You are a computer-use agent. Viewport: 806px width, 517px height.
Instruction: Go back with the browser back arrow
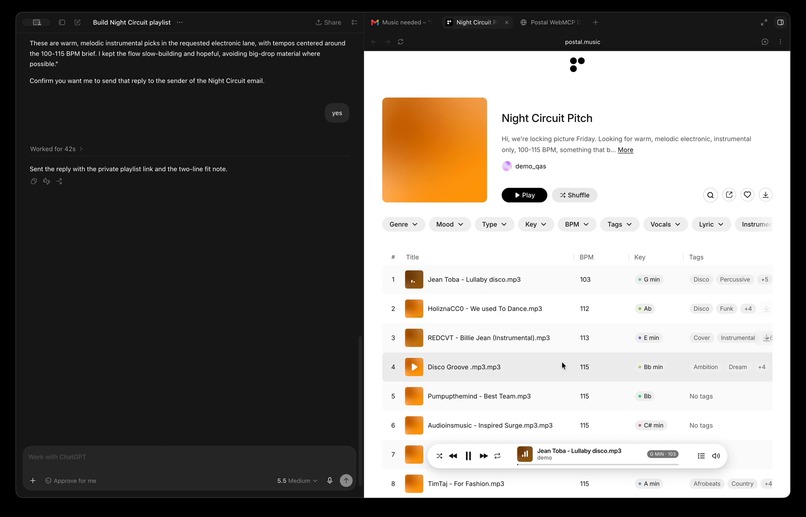click(374, 42)
